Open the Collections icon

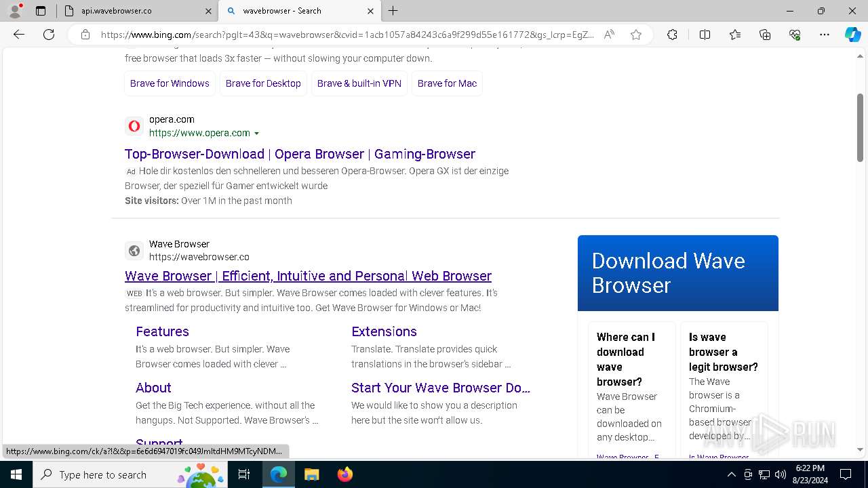click(765, 35)
